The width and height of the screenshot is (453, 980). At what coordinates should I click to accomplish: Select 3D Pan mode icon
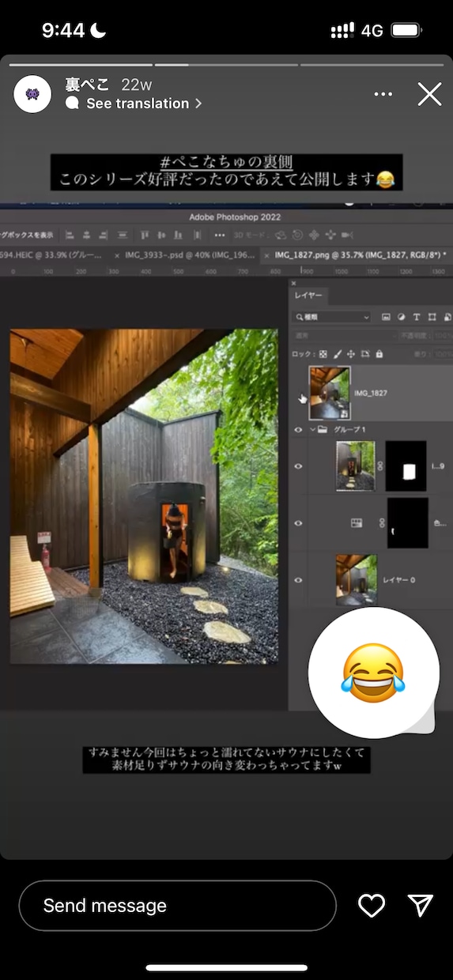coord(314,235)
